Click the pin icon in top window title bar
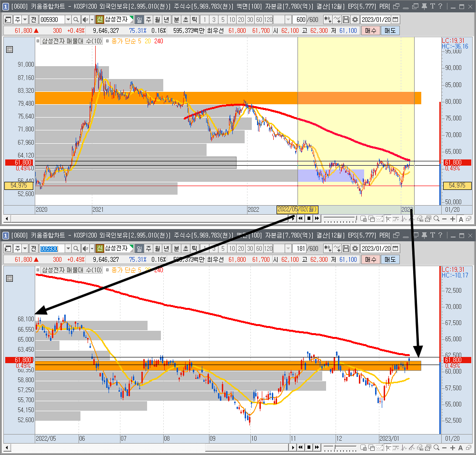Image resolution: width=476 pixels, height=455 pixels. pyautogui.click(x=424, y=6)
